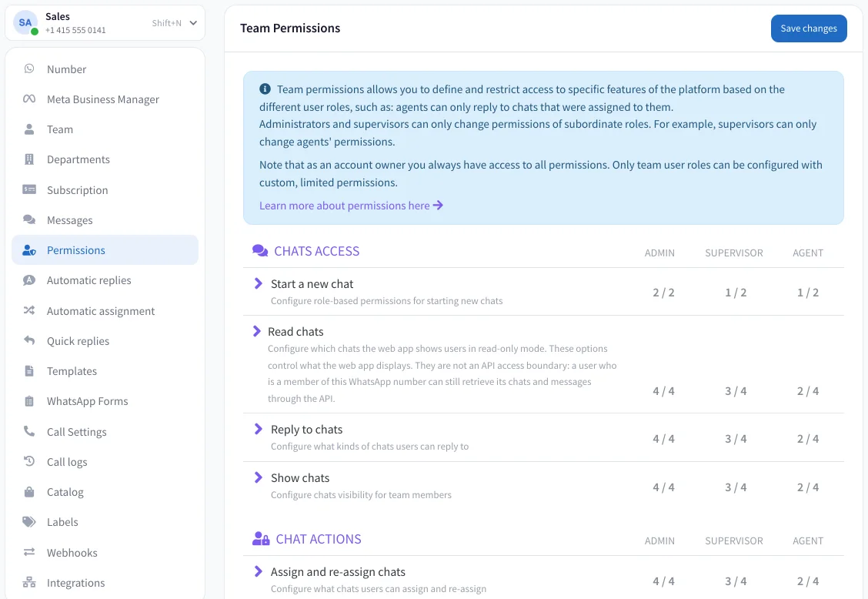Click the Templates document icon
The width and height of the screenshot is (868, 599).
tap(28, 370)
